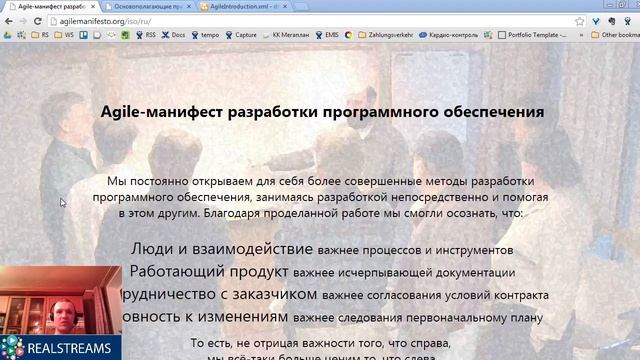Open the colorful circle bookmark icon
The height and width of the screenshot is (360, 640).
point(349,36)
